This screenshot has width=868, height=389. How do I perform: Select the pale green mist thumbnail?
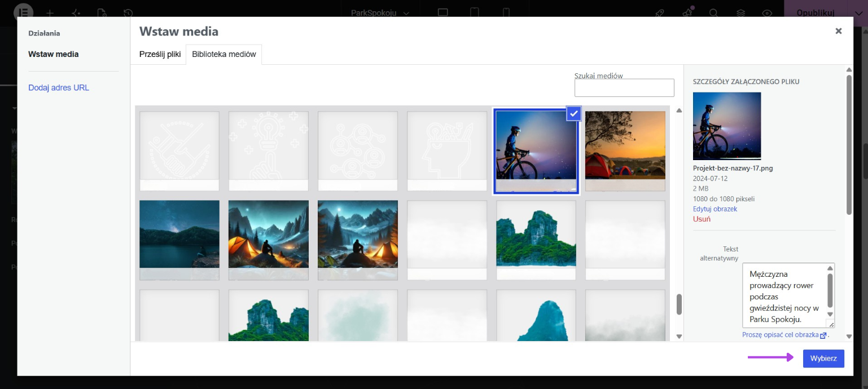point(358,316)
